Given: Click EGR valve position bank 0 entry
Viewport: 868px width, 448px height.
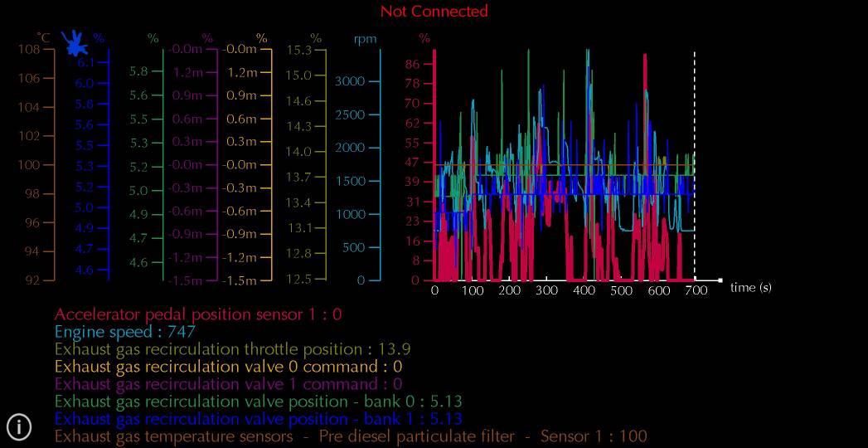Looking at the screenshot, I should point(258,402).
